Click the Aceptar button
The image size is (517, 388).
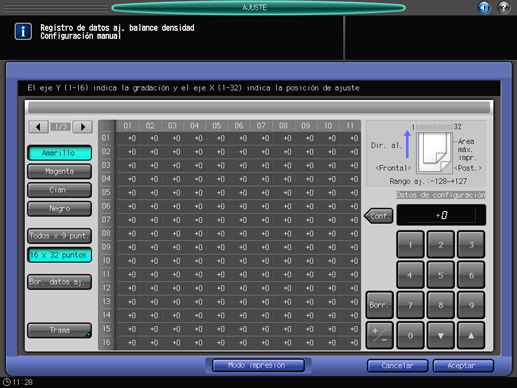coord(463,366)
